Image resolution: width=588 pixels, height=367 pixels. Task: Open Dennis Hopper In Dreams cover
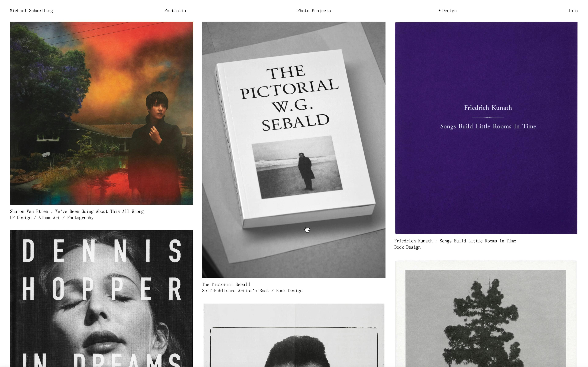(x=102, y=298)
